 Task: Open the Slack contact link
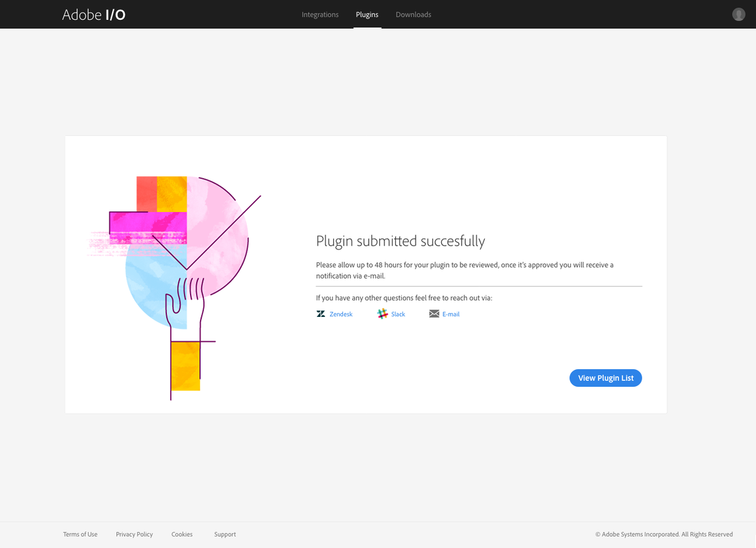tap(398, 314)
